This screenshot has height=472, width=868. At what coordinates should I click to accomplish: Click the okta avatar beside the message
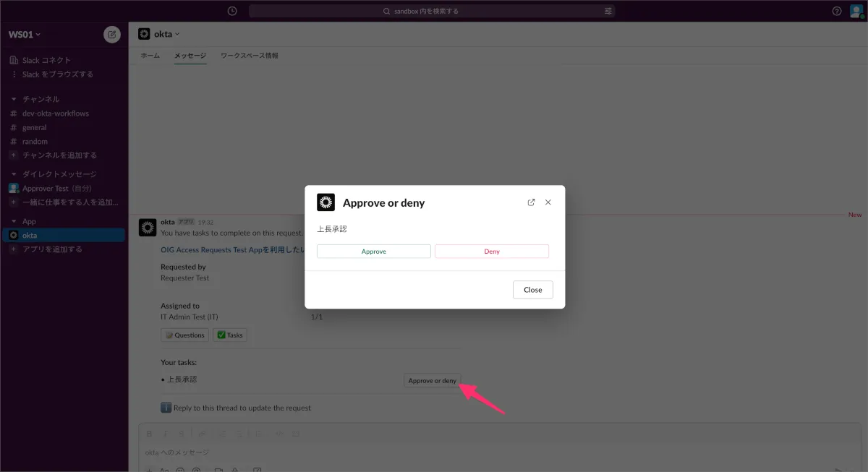[x=147, y=228]
